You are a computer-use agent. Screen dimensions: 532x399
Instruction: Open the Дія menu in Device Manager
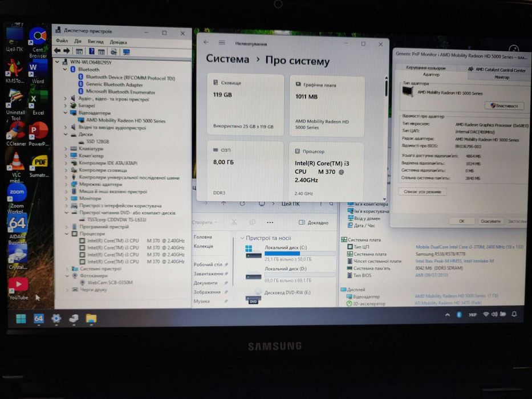tap(78, 41)
